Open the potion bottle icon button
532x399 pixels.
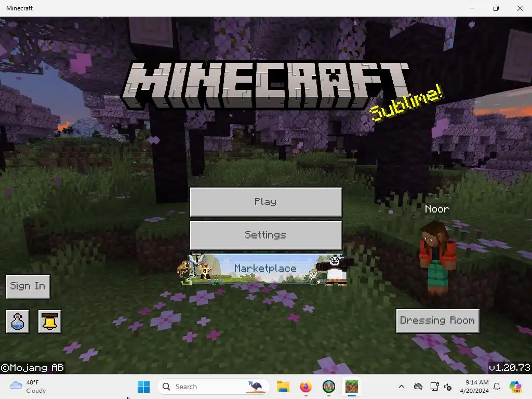17,321
